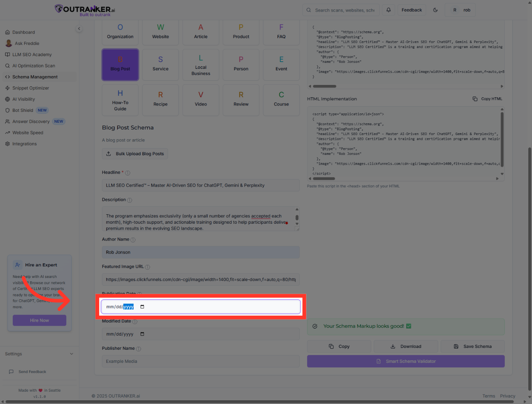Choose the Website schema type

point(160,32)
